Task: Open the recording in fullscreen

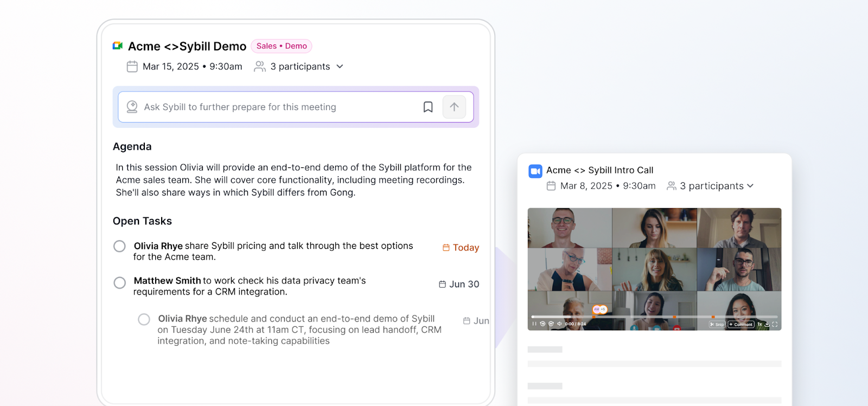Action: [x=775, y=325]
